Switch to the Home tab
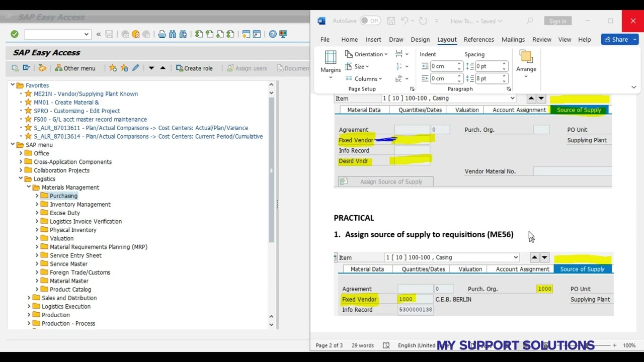This screenshot has width=644, height=362. pos(349,39)
